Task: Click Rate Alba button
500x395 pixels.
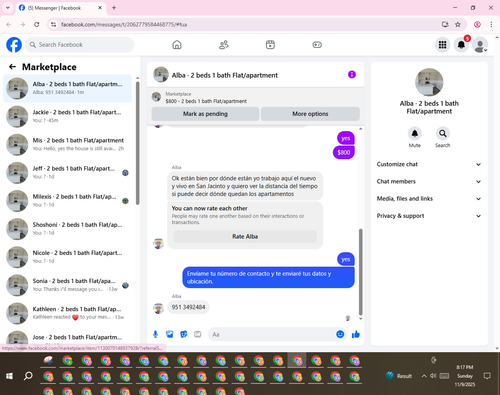Action: pyautogui.click(x=245, y=236)
